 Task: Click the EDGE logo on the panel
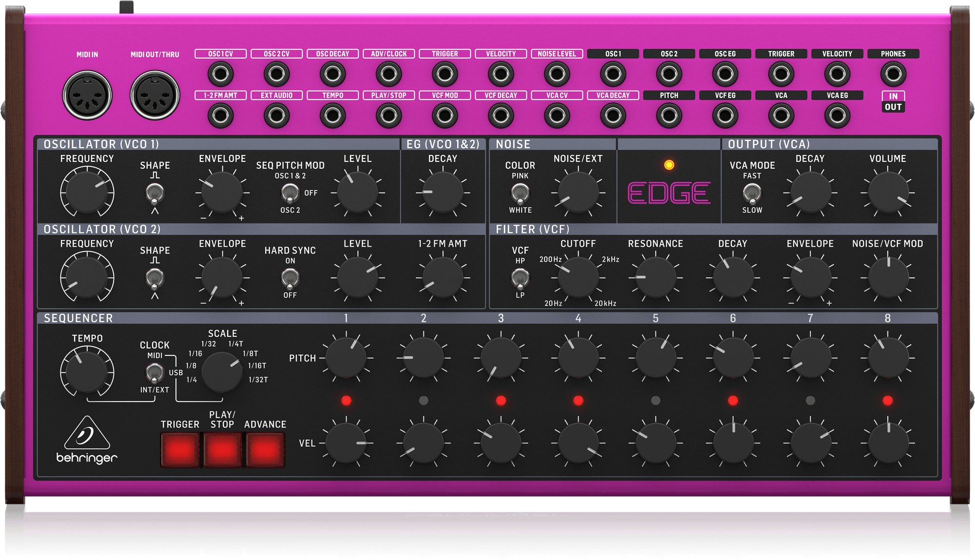[x=669, y=193]
